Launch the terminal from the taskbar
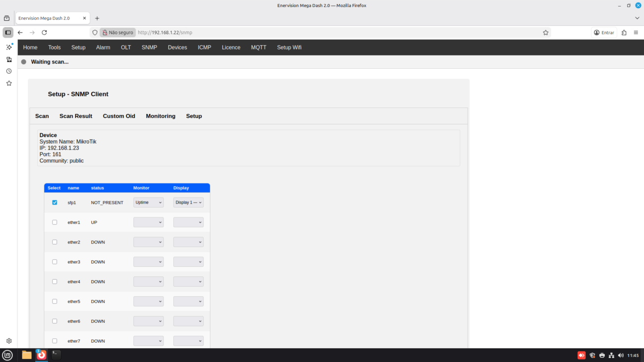Screen dimensions: 644x362 coord(56,355)
